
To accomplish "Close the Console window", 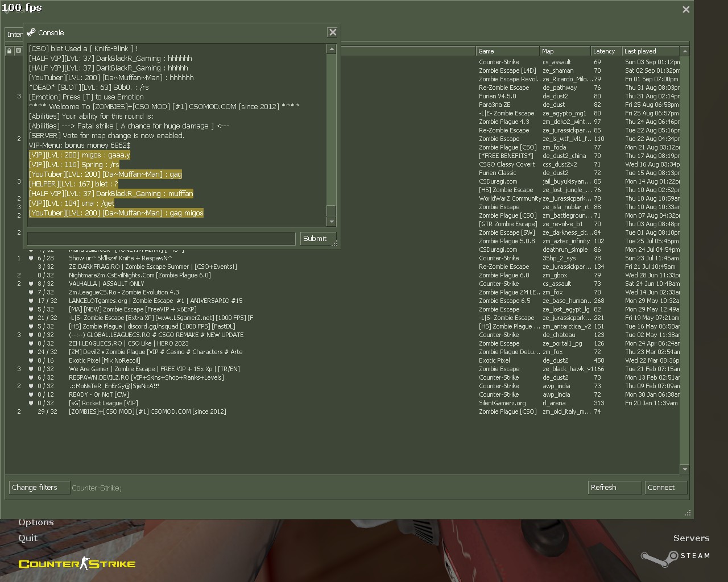I will [x=333, y=32].
